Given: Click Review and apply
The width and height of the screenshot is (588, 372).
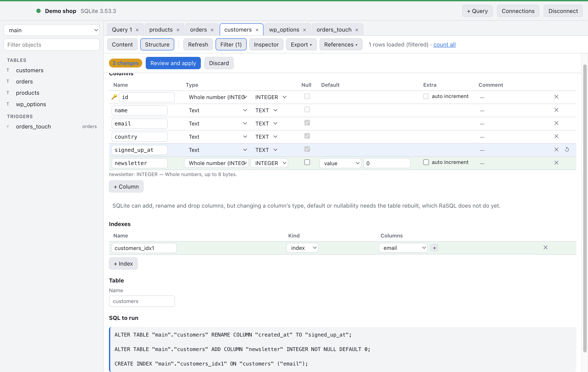Looking at the screenshot, I should (x=173, y=63).
